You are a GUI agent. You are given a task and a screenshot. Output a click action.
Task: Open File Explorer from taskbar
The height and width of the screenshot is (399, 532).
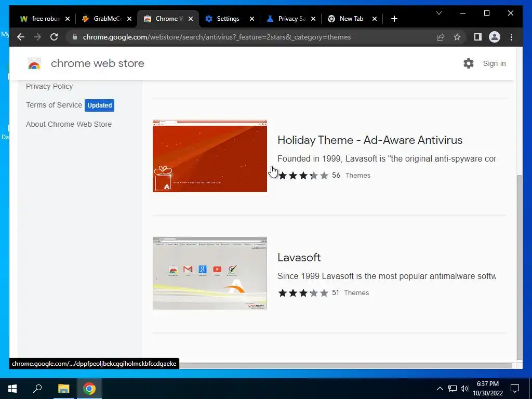click(x=63, y=389)
